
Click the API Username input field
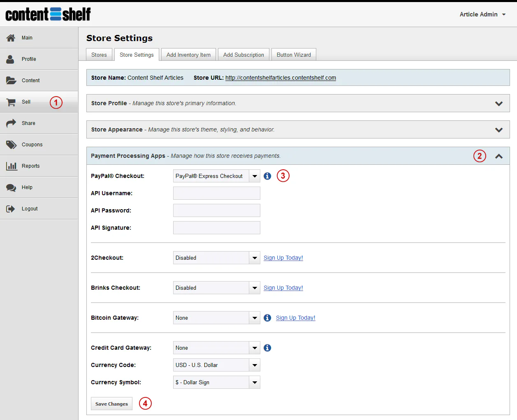pos(217,193)
